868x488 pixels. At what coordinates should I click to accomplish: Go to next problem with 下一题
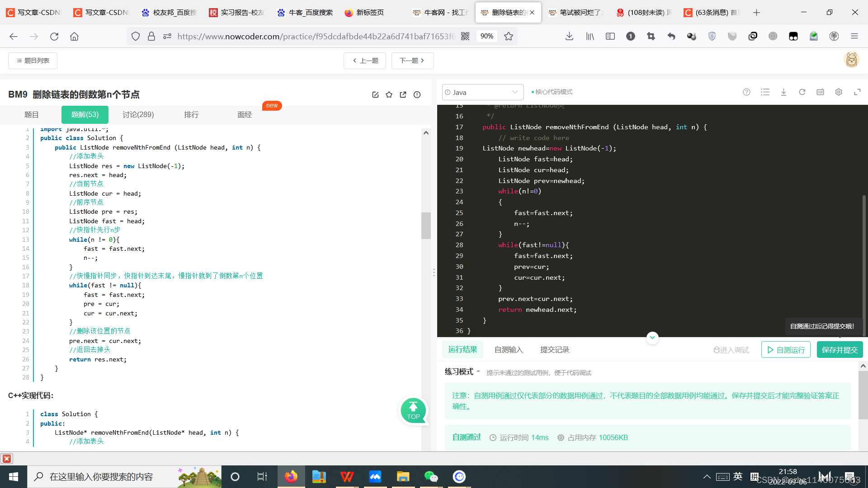click(412, 60)
